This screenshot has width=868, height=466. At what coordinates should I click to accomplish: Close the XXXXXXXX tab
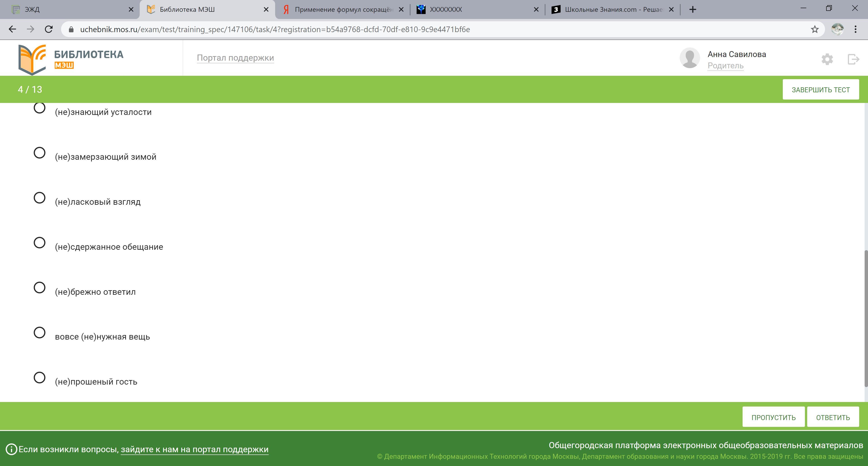[x=536, y=10]
